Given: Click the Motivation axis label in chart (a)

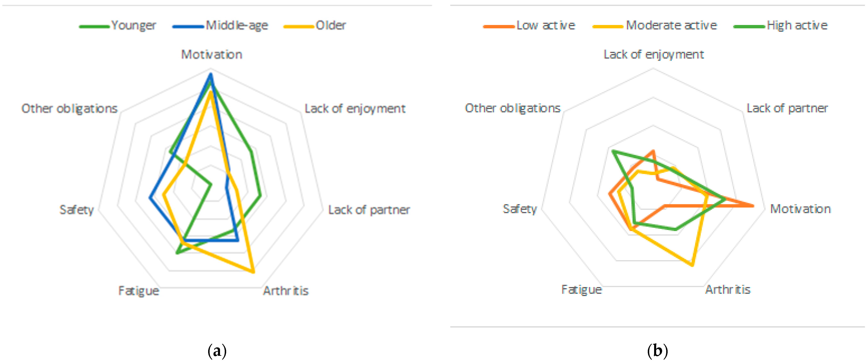Looking at the screenshot, I should pos(212,54).
